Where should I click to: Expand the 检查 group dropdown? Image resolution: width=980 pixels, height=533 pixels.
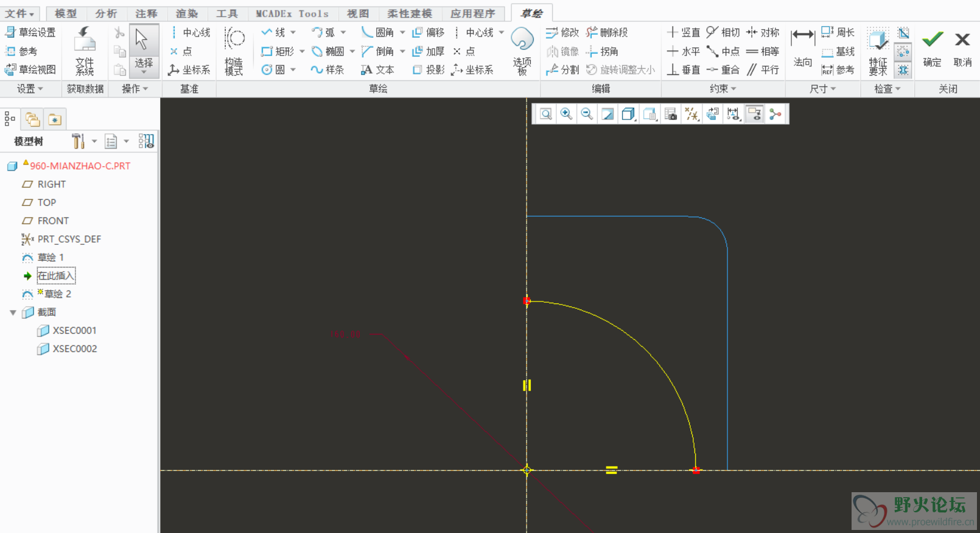(x=887, y=89)
